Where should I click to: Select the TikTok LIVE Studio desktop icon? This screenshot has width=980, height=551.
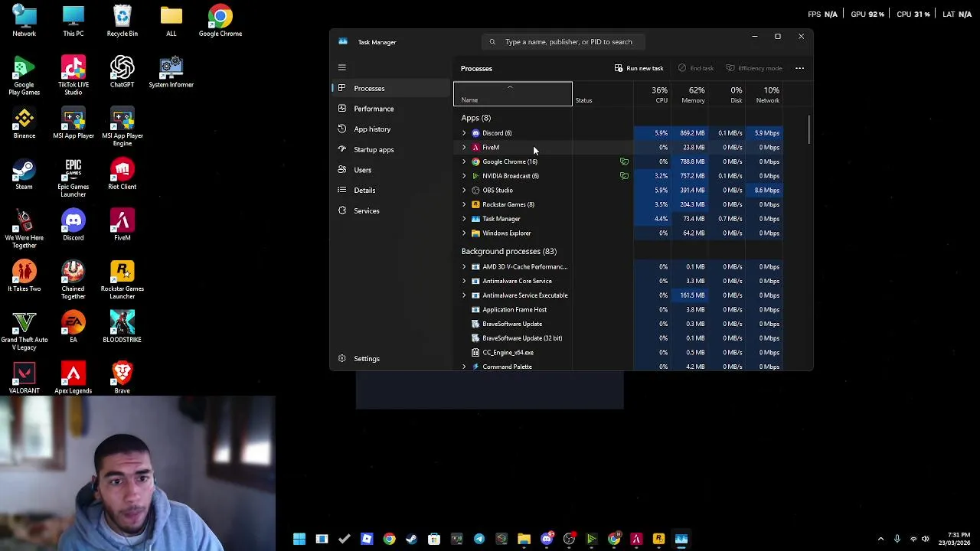[x=73, y=75]
